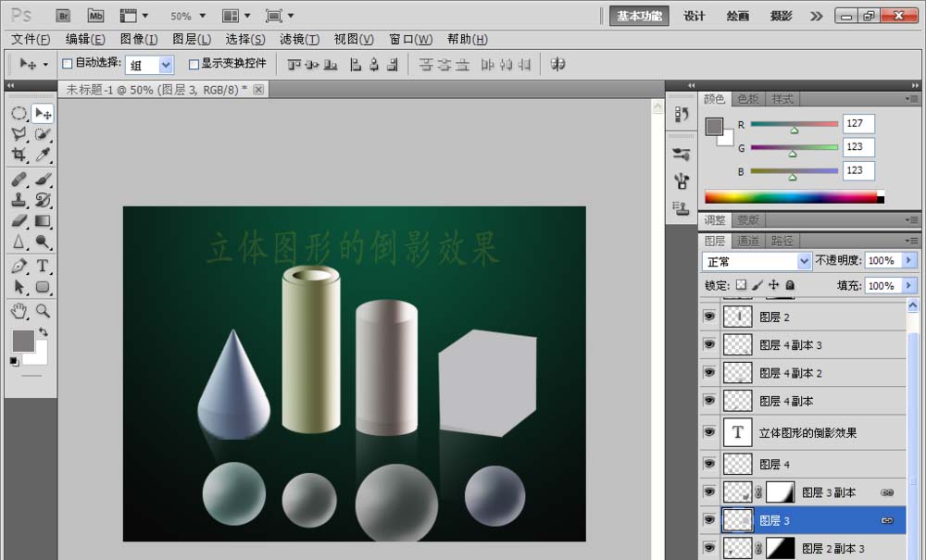This screenshot has width=926, height=560.
Task: Select the Gradient tool
Action: point(43,221)
